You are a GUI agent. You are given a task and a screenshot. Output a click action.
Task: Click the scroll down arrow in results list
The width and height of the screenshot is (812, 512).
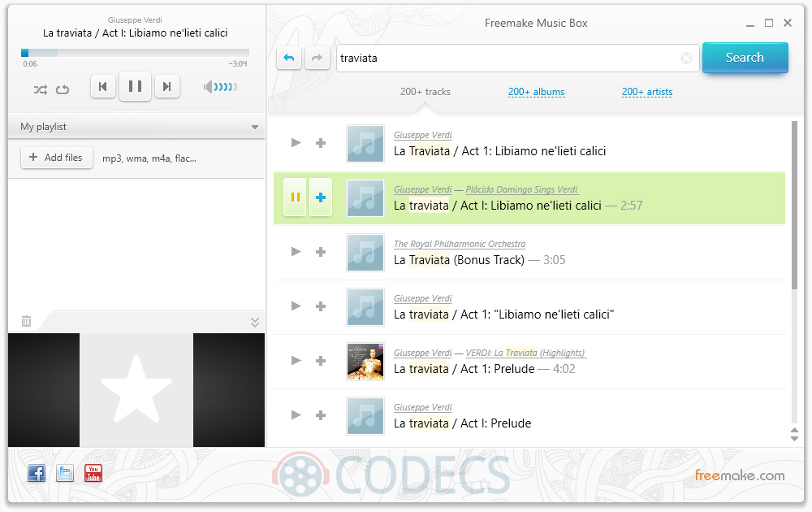pyautogui.click(x=794, y=438)
